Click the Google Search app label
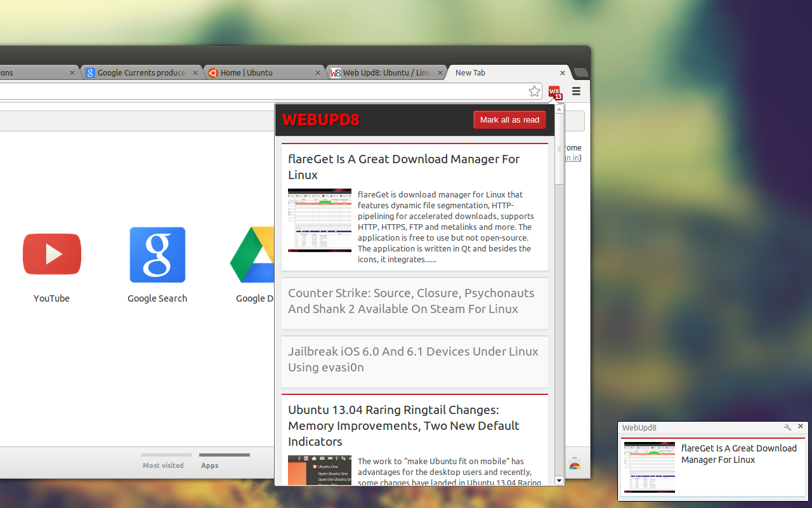The height and width of the screenshot is (508, 812). (x=157, y=298)
